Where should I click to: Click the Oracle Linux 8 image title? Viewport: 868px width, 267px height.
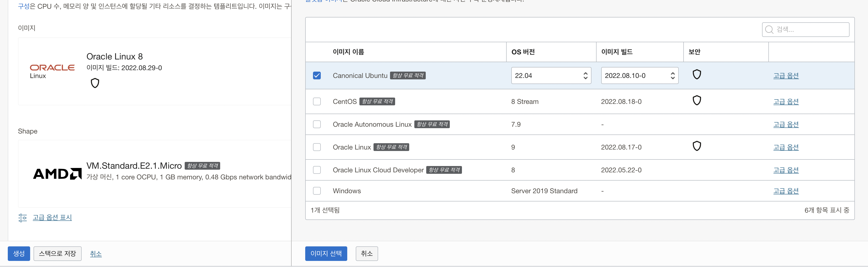coord(114,56)
